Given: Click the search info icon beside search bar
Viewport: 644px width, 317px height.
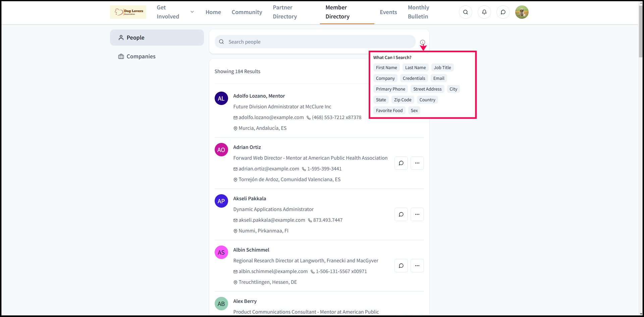Looking at the screenshot, I should [423, 42].
